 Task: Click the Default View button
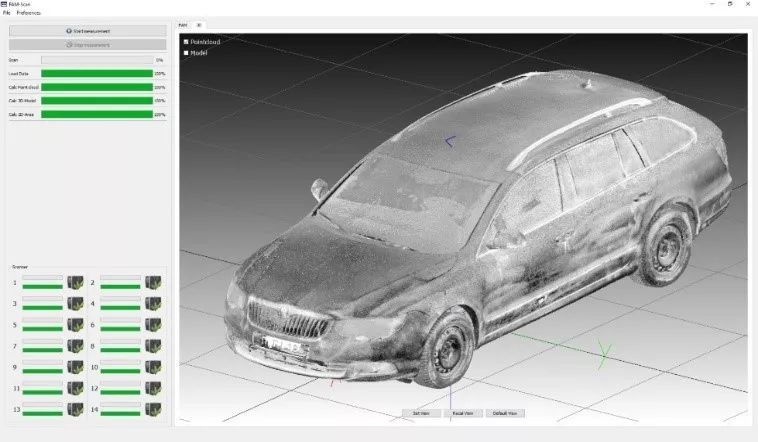pyautogui.click(x=505, y=413)
